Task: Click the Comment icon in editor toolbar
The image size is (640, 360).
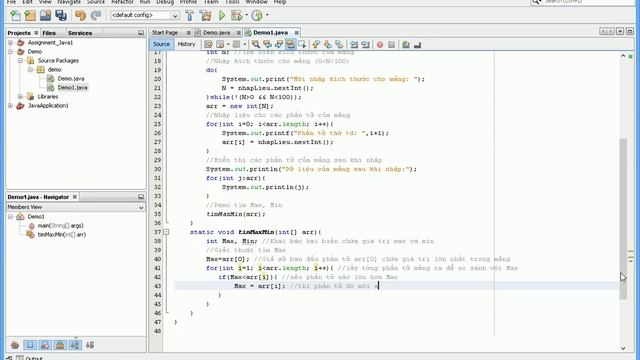Action: pos(405,44)
